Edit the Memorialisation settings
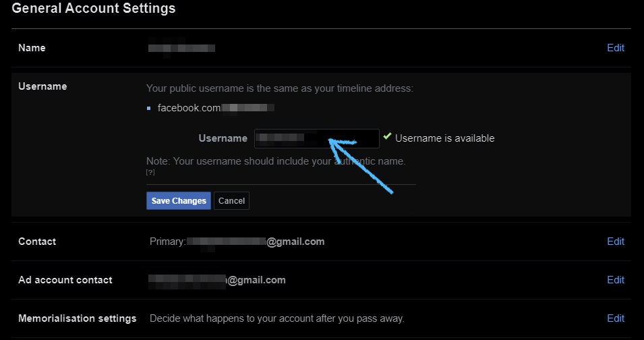This screenshot has width=644, height=340. tap(616, 318)
